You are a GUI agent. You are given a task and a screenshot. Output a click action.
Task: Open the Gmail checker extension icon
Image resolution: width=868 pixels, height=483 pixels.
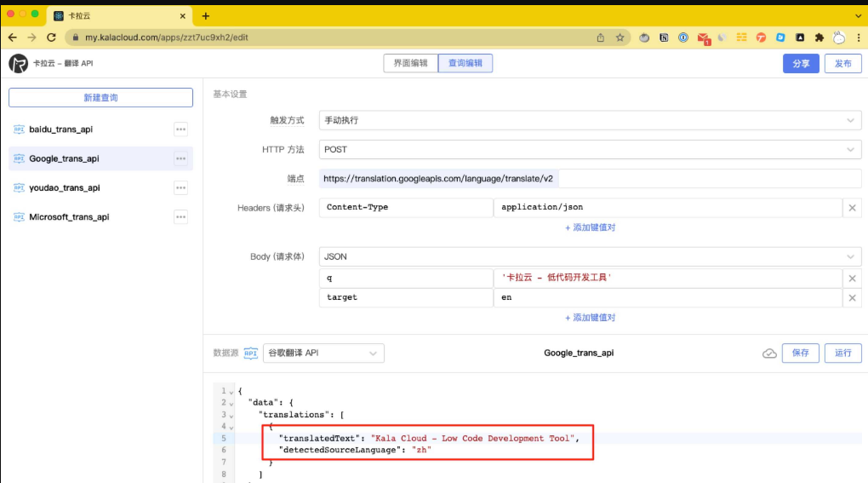pos(704,38)
